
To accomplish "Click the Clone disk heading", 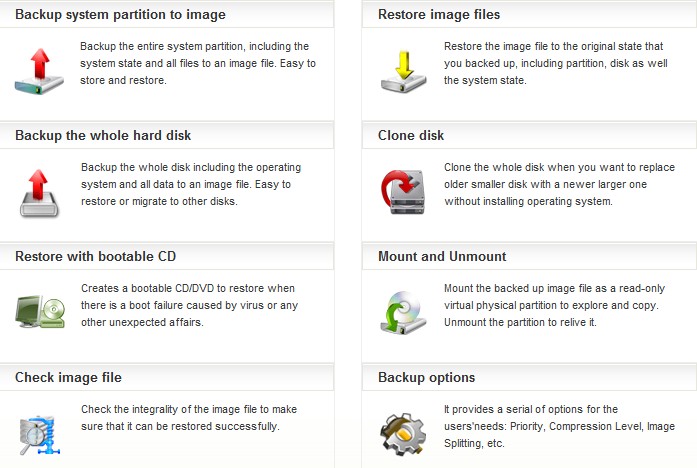I will pyautogui.click(x=411, y=136).
